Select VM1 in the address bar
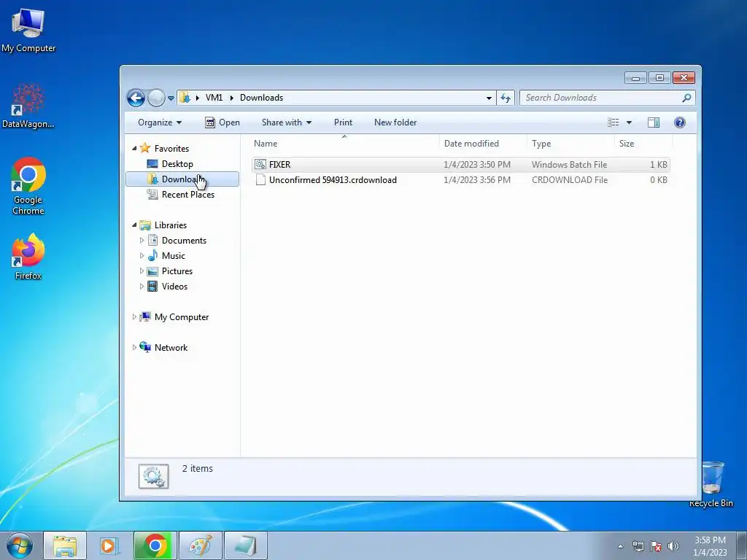Image resolution: width=747 pixels, height=560 pixels. coord(214,98)
